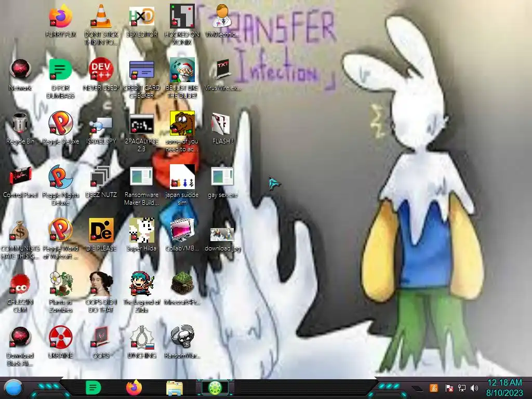The height and width of the screenshot is (399, 532).
Task: Open the UKRAINE radiation symbol icon
Action: click(x=60, y=337)
